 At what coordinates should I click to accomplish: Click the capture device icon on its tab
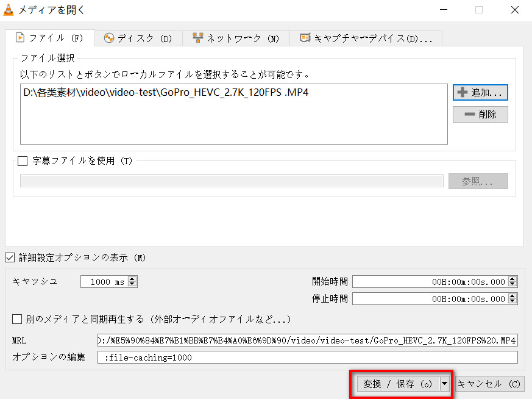click(x=305, y=37)
